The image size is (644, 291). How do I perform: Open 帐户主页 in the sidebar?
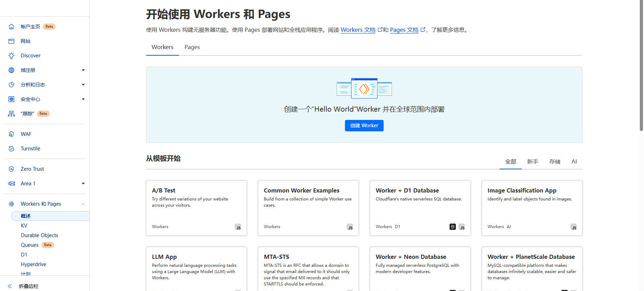click(30, 27)
